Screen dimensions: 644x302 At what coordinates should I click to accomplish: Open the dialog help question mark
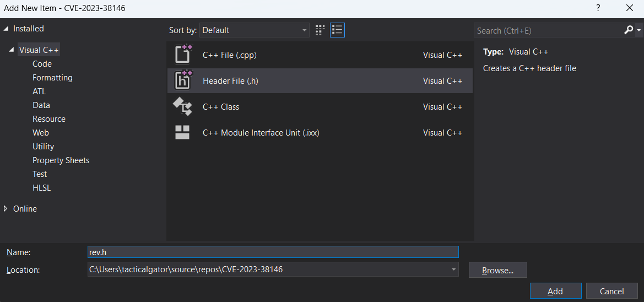[598, 8]
